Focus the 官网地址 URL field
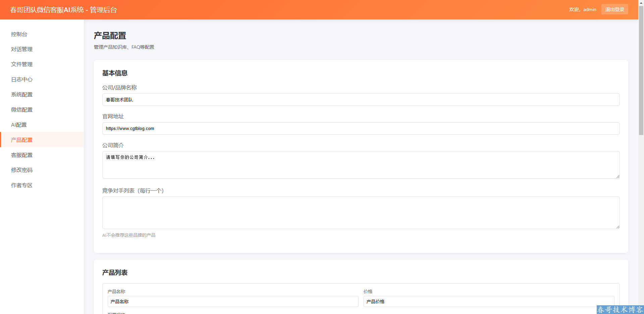 [361, 129]
